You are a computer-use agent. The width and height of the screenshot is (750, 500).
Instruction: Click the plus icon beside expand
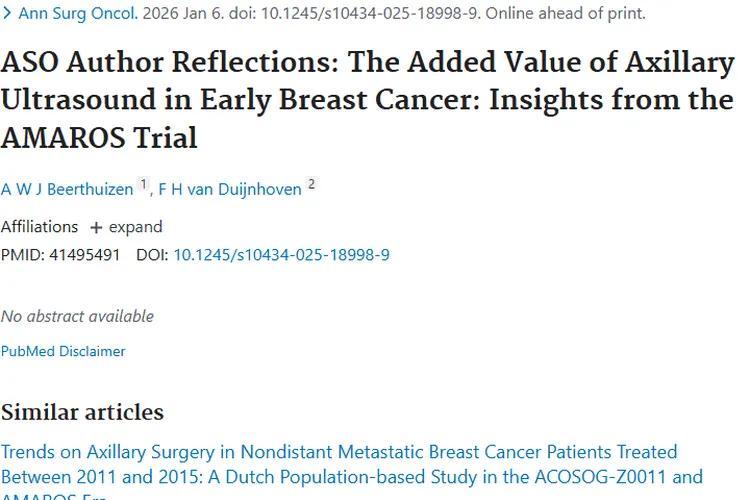point(96,227)
